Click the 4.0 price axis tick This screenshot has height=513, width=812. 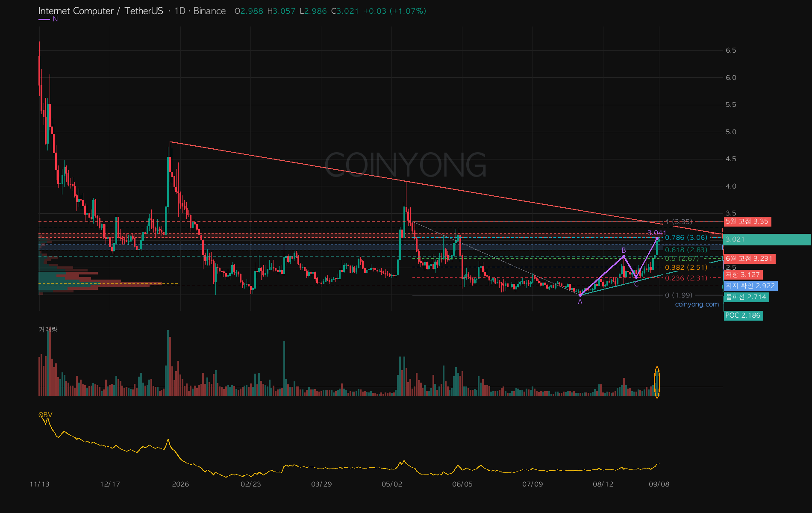pos(731,186)
